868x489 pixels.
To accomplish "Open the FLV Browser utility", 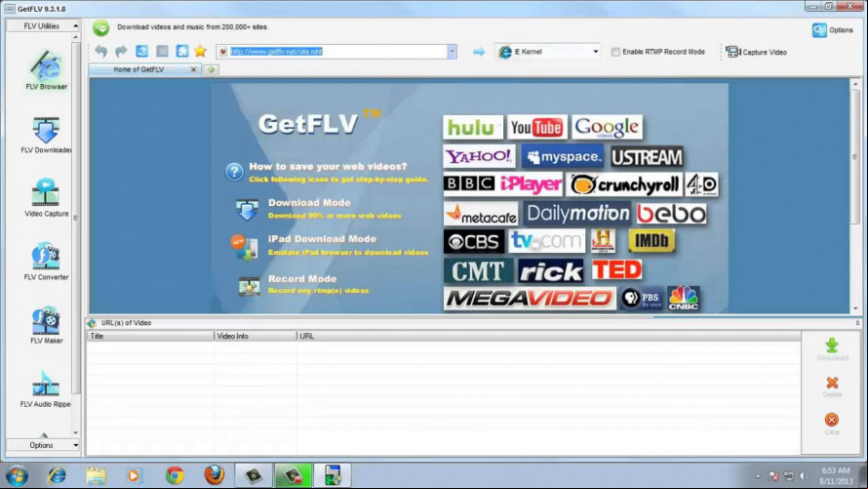I will [46, 69].
